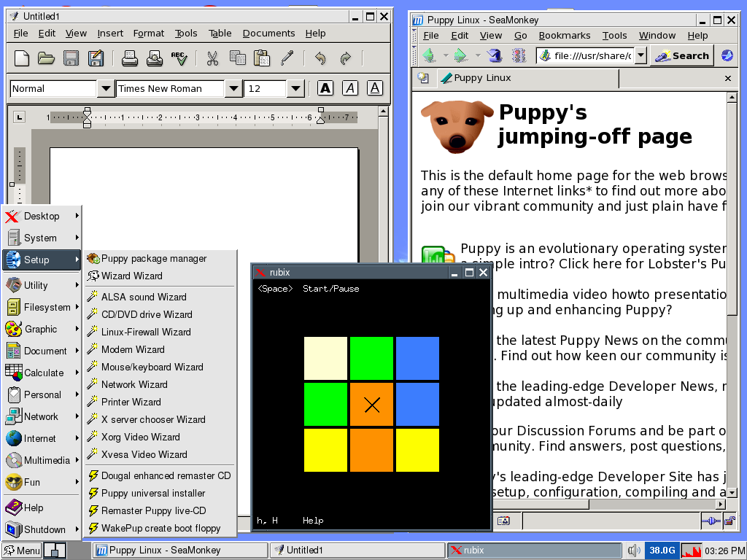Click the cream tile in rubix
Image resolution: width=747 pixels, height=560 pixels.
(x=325, y=358)
